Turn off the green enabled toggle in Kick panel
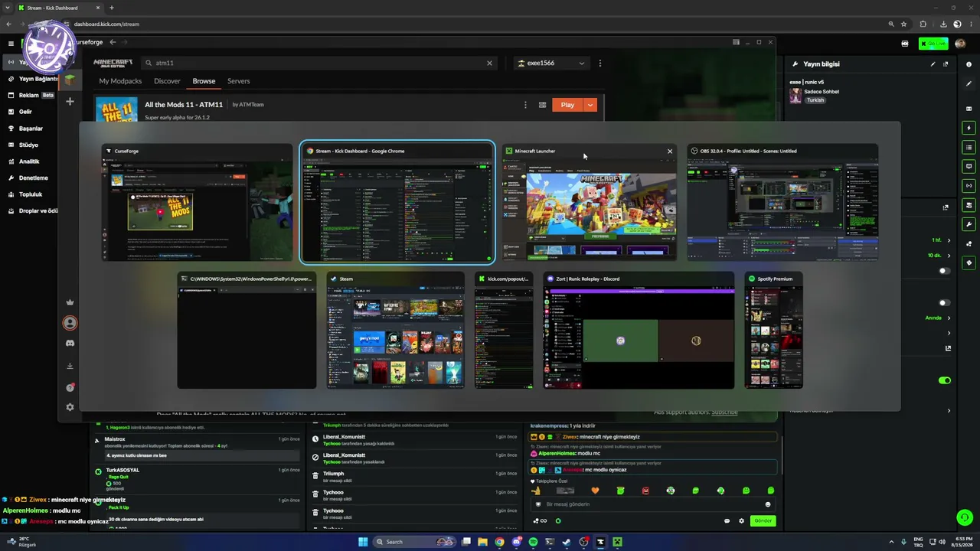 [x=945, y=380]
